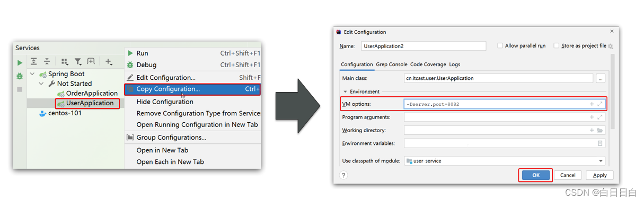Enable Allow parallel run checkbox

pyautogui.click(x=500, y=46)
